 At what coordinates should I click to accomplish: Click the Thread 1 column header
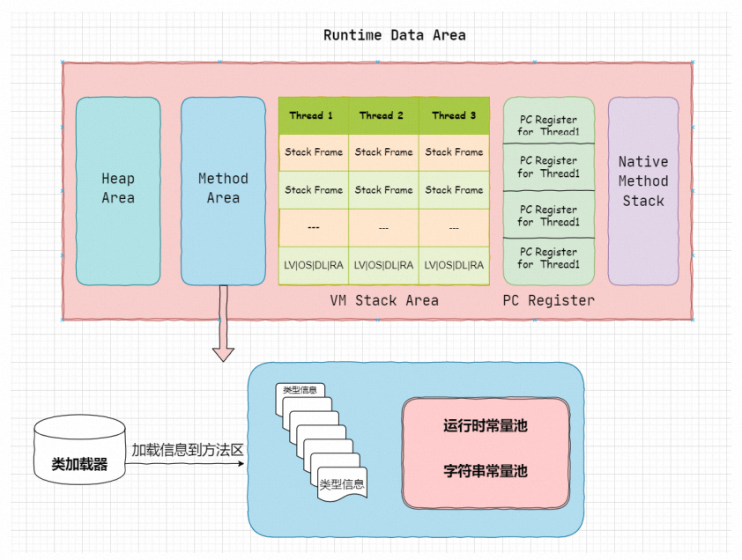click(313, 115)
